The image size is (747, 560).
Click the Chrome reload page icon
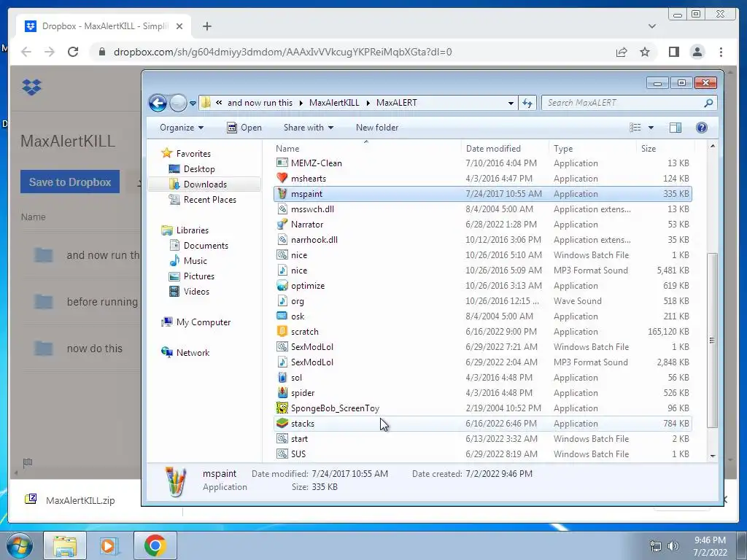[x=73, y=52]
